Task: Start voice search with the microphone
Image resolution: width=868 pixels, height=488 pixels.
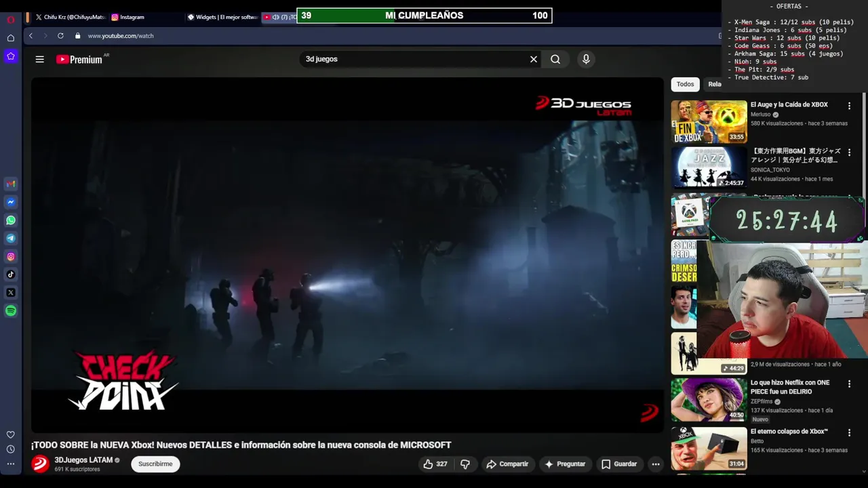Action: 586,60
